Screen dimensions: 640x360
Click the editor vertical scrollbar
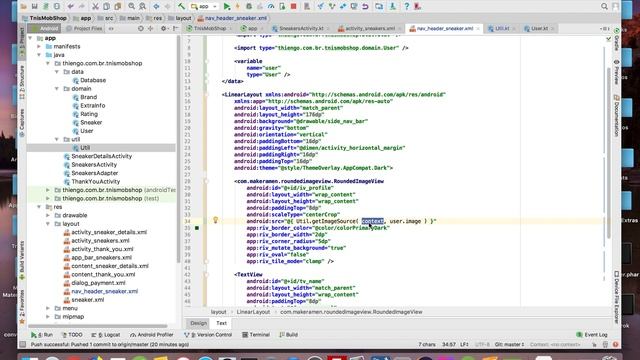tap(609, 153)
